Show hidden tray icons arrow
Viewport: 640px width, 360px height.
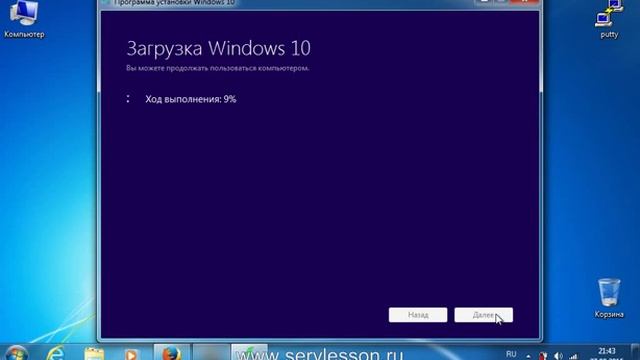point(528,356)
